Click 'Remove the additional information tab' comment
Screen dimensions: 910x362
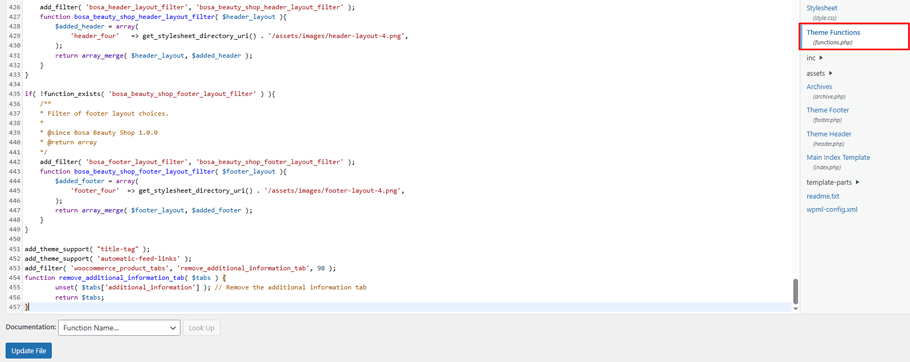coord(290,287)
